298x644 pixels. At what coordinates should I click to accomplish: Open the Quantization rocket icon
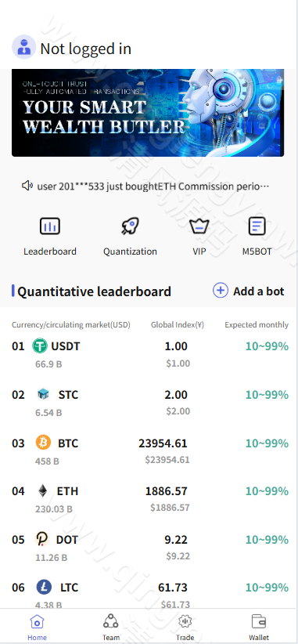130,226
